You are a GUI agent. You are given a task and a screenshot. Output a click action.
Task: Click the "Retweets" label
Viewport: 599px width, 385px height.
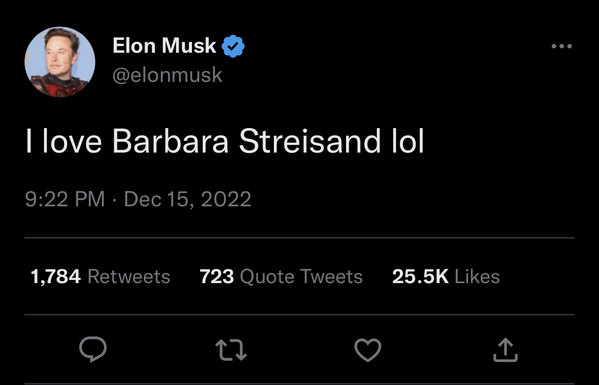[x=129, y=276]
